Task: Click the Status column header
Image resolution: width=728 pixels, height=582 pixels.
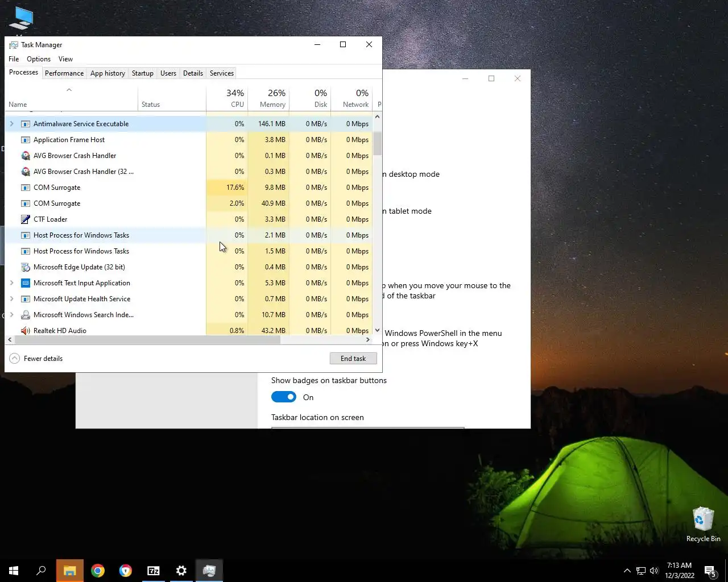Action: point(172,98)
